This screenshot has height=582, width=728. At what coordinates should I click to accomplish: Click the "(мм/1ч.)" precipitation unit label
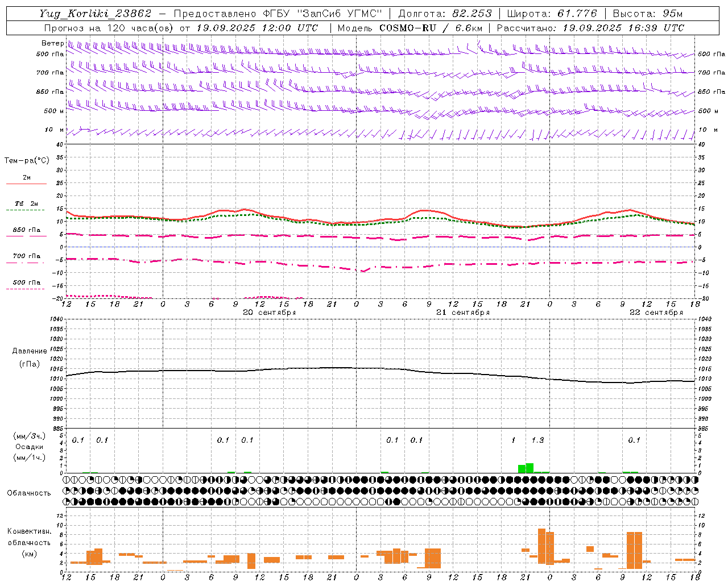(x=28, y=458)
